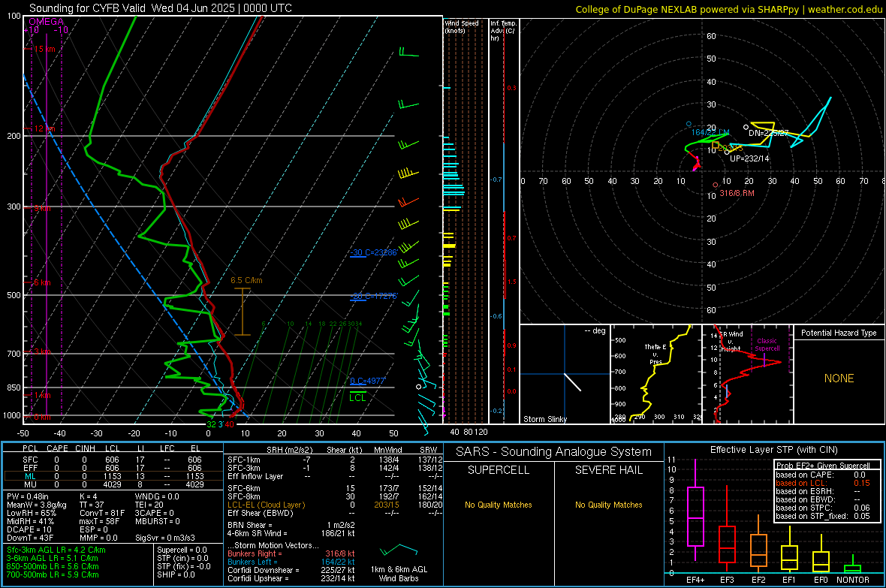
Task: Select the 6.5 C/km lapse rate label
Action: pos(246,280)
